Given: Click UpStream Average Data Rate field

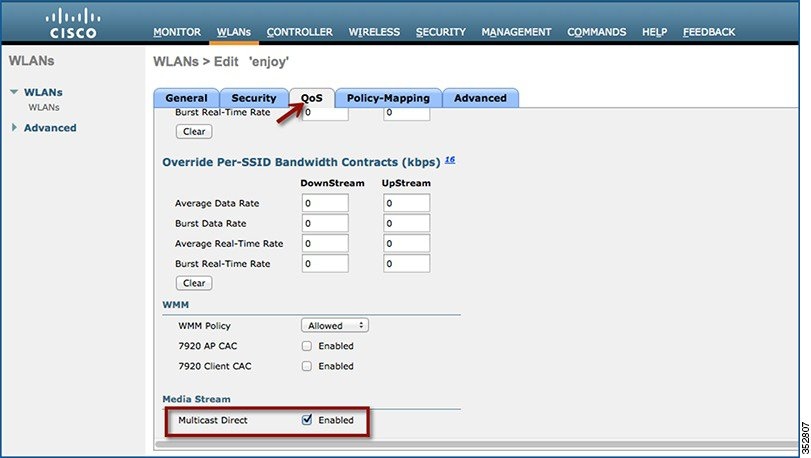Looking at the screenshot, I should pos(407,203).
